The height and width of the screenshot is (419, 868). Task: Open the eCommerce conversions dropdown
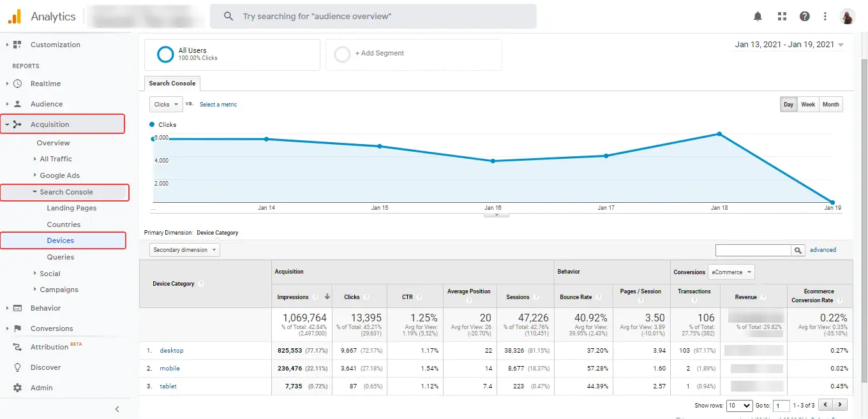coord(731,271)
